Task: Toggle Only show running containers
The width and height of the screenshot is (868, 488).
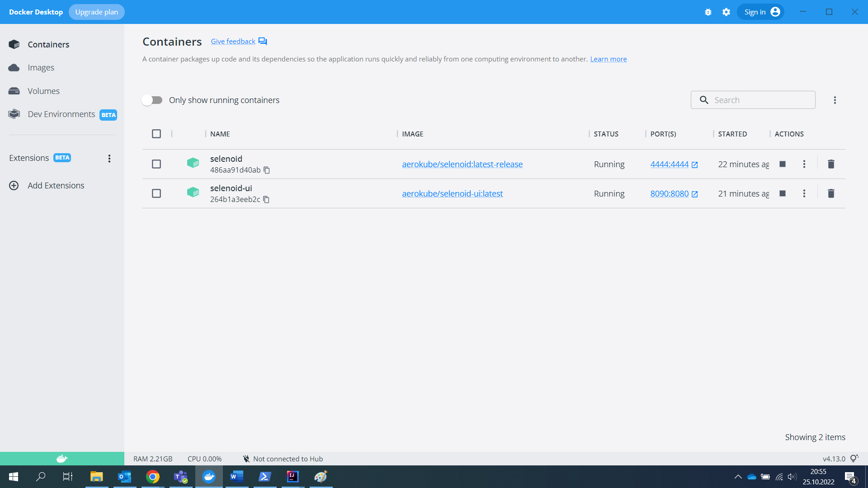Action: pos(152,100)
